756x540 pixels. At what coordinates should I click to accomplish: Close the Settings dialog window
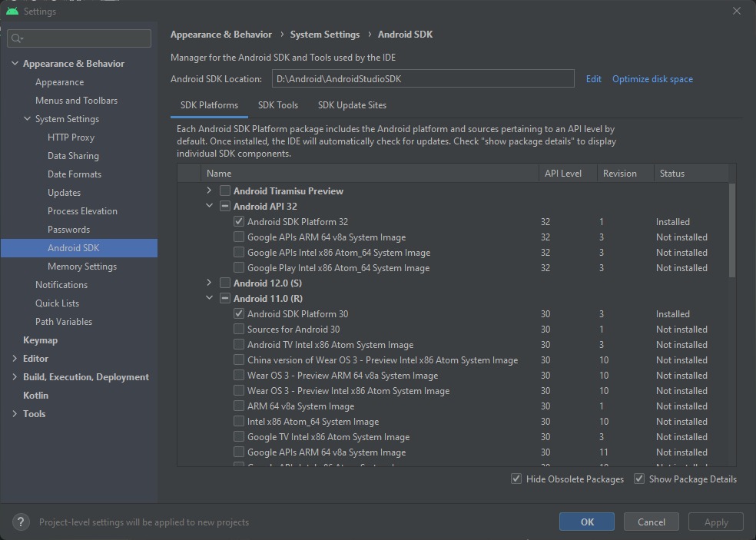pos(736,12)
